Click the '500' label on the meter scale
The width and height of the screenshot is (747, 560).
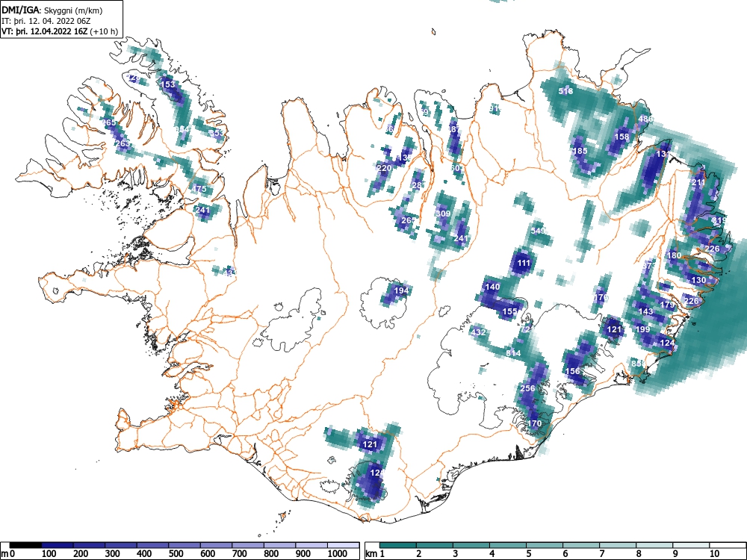(x=176, y=554)
